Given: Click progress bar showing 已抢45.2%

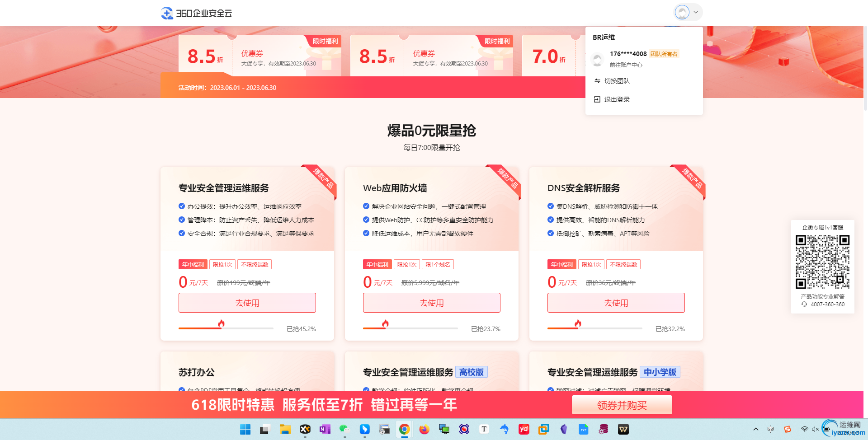Looking at the screenshot, I should tap(226, 328).
